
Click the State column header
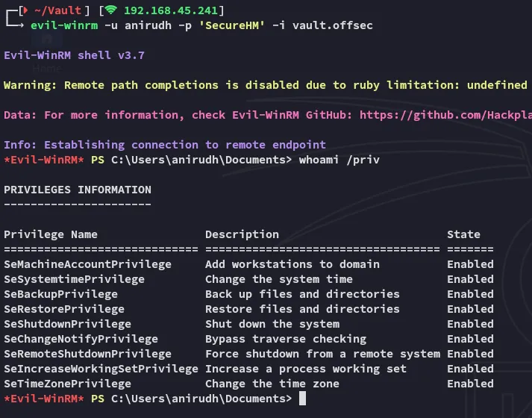[463, 234]
